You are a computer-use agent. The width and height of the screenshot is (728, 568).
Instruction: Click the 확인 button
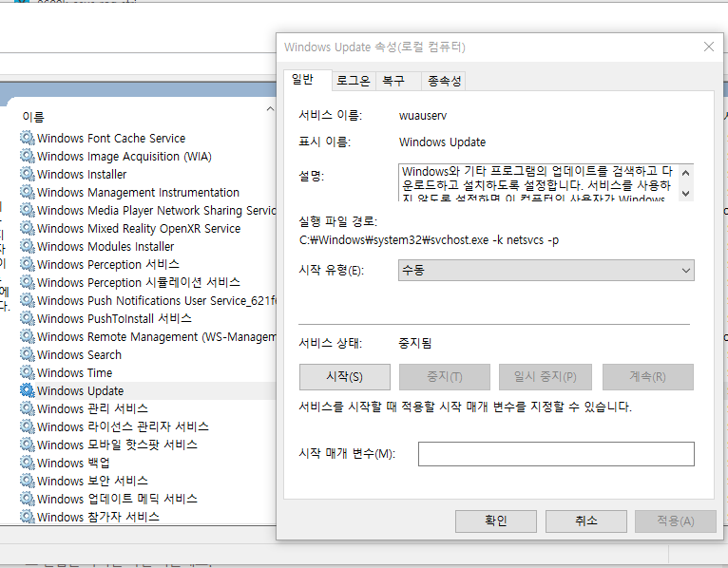tap(496, 521)
